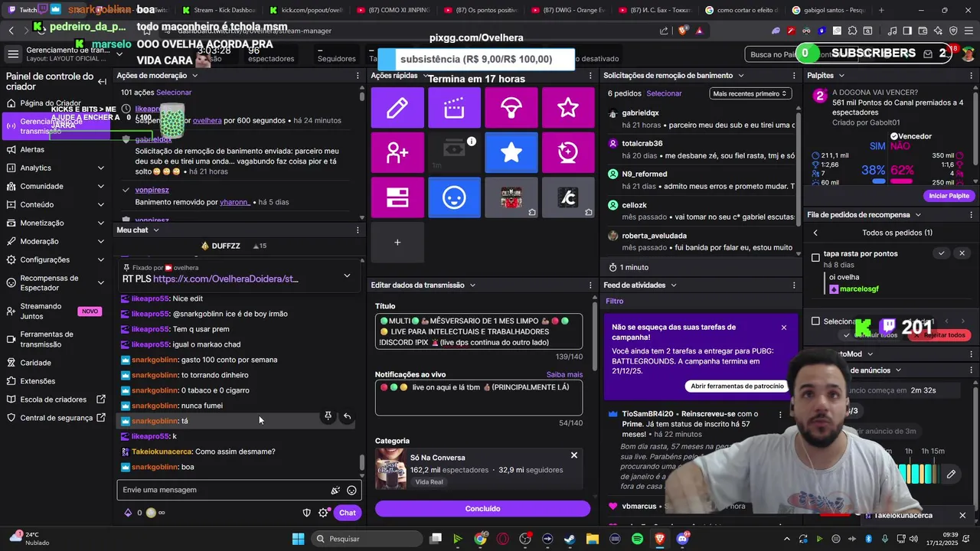This screenshot has height=551, width=980.
Task: Approve the tapa rasta por pontos request
Action: (942, 253)
